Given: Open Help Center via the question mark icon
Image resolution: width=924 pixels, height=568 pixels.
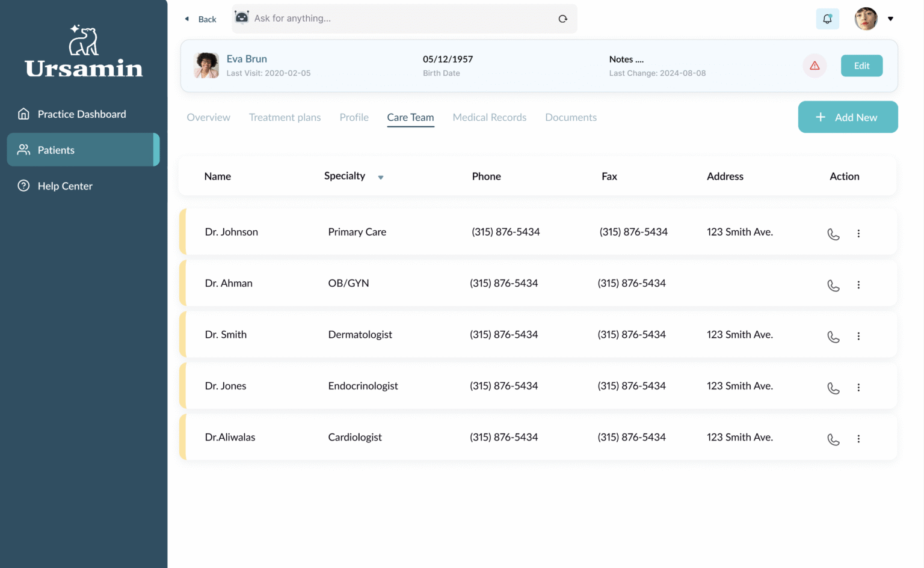Looking at the screenshot, I should (24, 186).
